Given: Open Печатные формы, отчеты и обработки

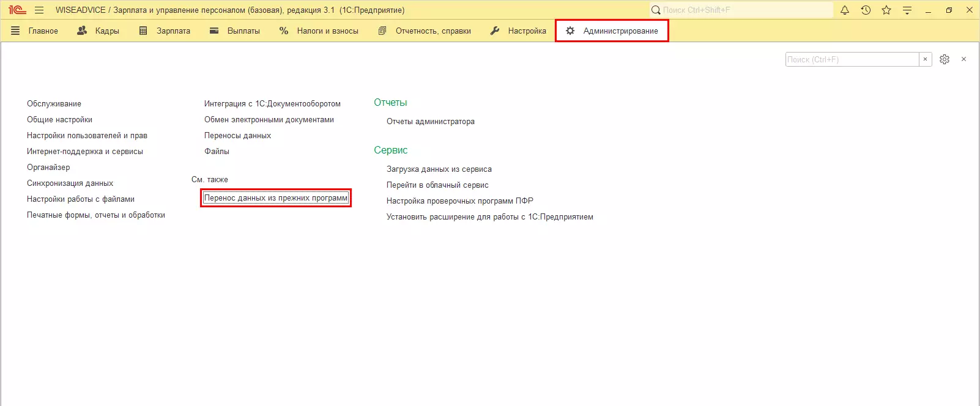Looking at the screenshot, I should 96,215.
